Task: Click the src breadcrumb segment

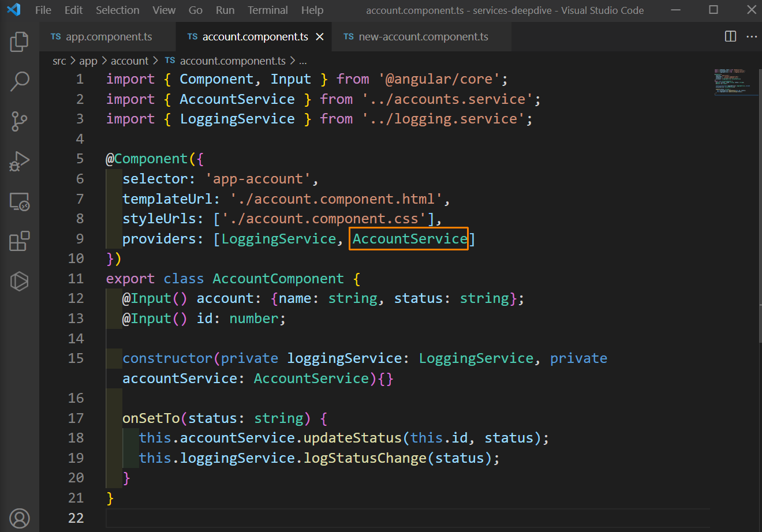Action: 59,61
